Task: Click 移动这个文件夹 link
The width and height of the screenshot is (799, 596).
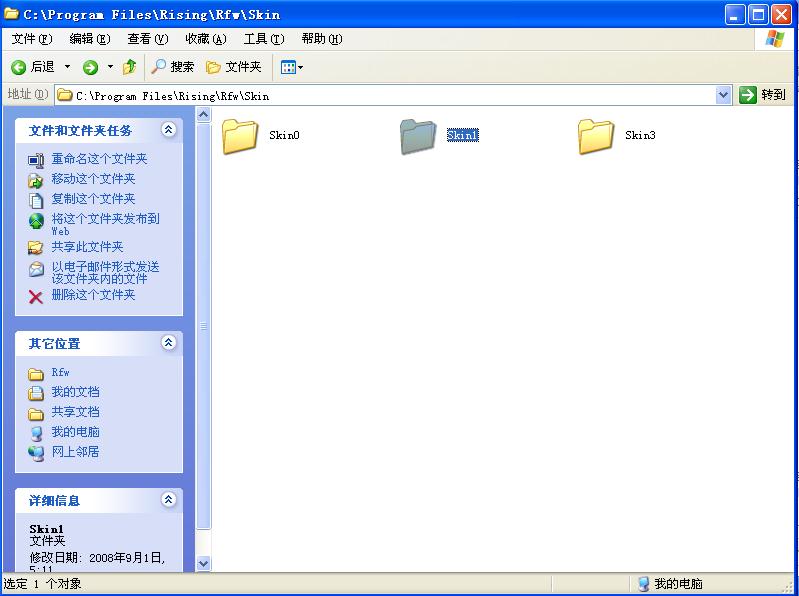Action: click(x=93, y=179)
